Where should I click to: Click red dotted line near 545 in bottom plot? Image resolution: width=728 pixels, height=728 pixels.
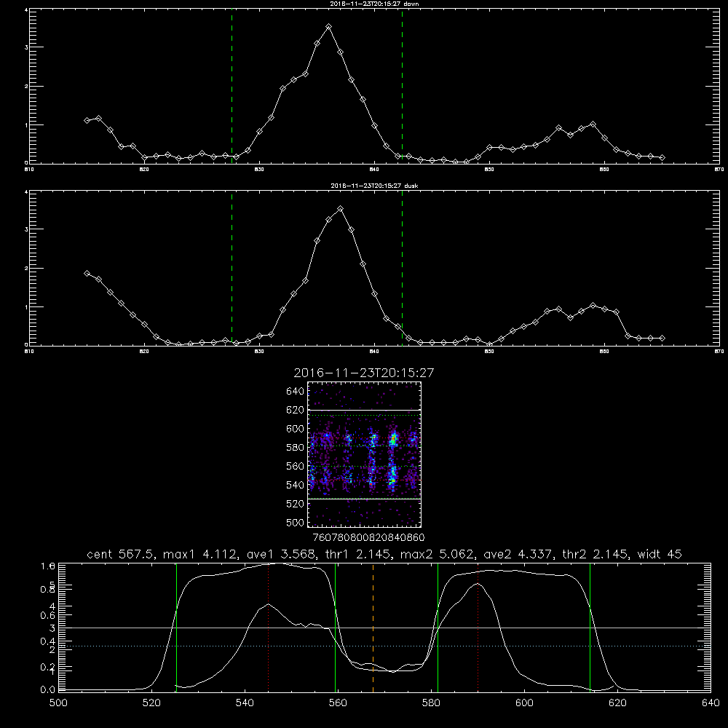click(269, 627)
